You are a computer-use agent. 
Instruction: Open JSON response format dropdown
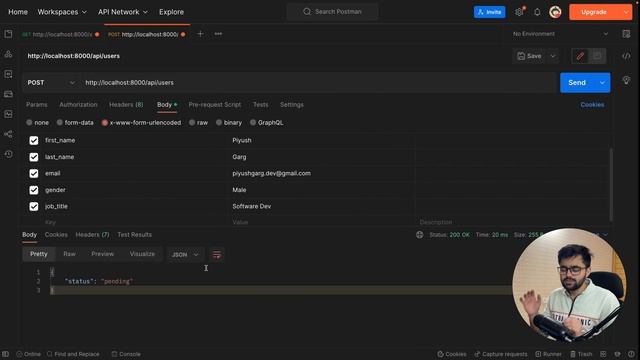185,255
